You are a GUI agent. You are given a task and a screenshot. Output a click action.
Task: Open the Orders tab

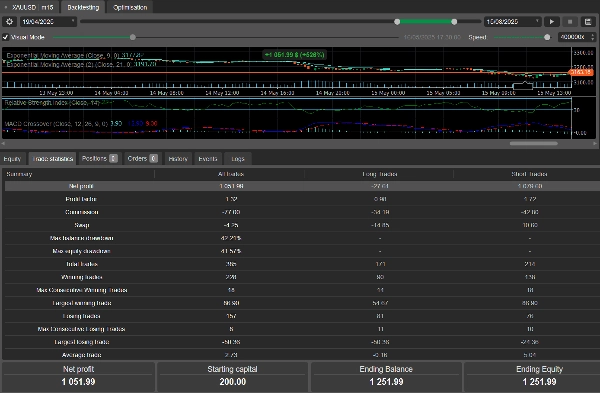coord(143,159)
